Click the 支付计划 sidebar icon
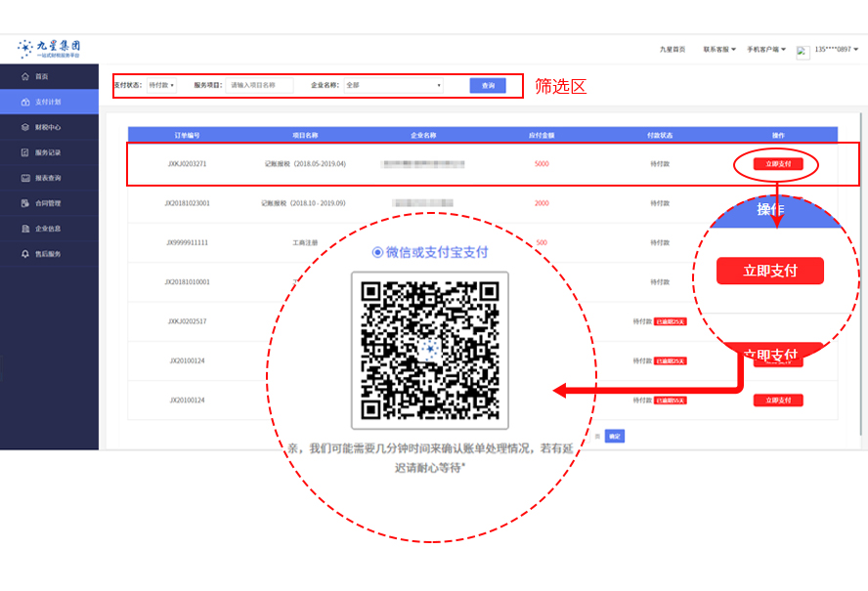 point(24,102)
